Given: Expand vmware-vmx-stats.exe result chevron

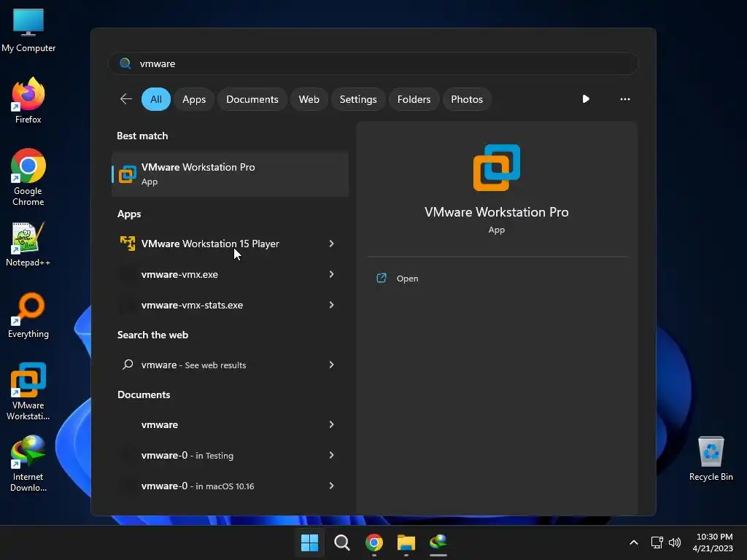Looking at the screenshot, I should 332,305.
